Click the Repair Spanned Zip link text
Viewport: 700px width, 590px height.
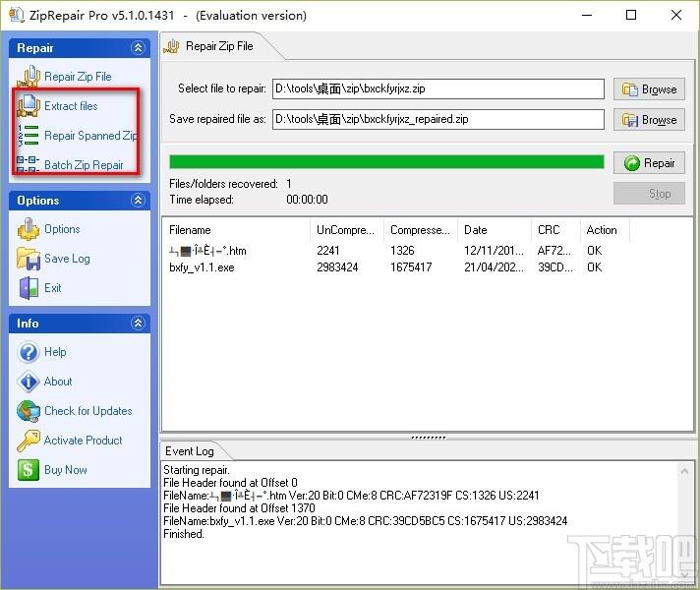[x=90, y=136]
